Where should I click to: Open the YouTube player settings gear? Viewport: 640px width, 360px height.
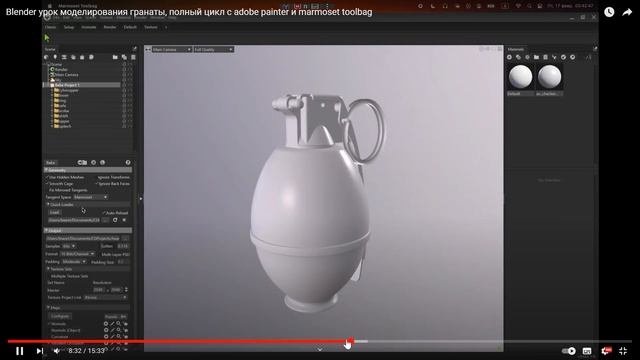[x=605, y=351]
